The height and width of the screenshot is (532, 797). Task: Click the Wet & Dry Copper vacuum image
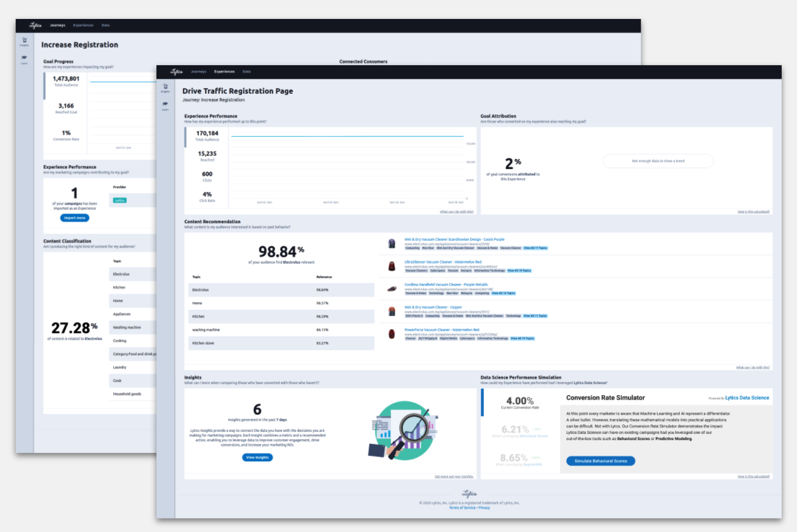(392, 311)
